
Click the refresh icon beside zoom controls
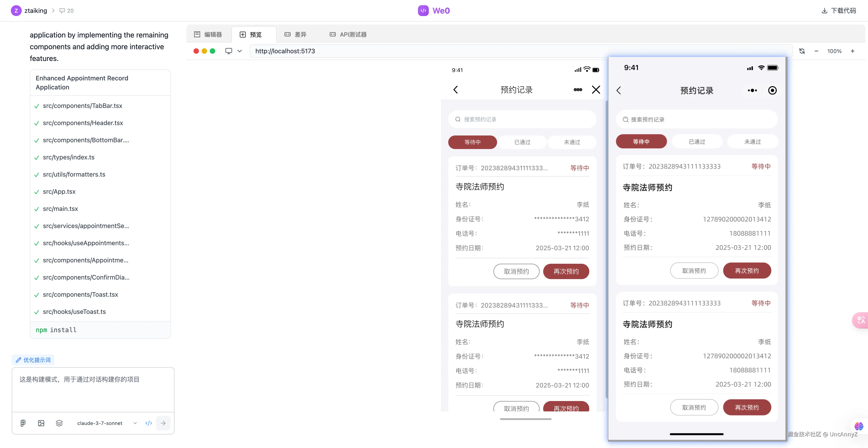pyautogui.click(x=802, y=51)
